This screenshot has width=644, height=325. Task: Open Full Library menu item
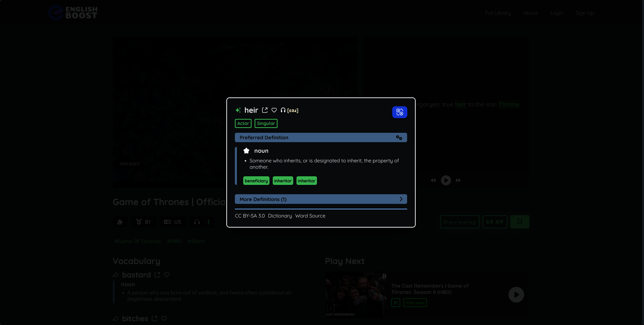coord(498,13)
